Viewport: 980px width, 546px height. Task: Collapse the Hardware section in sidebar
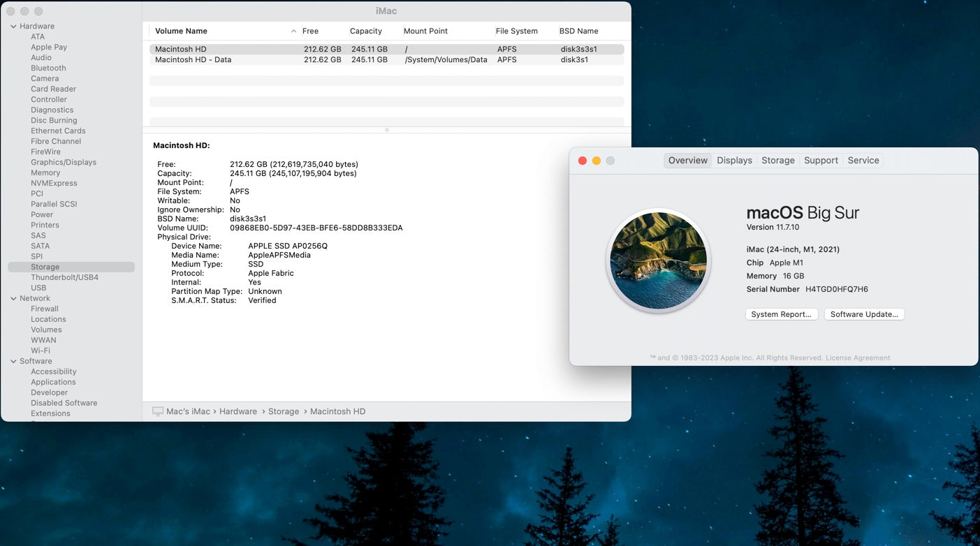13,27
